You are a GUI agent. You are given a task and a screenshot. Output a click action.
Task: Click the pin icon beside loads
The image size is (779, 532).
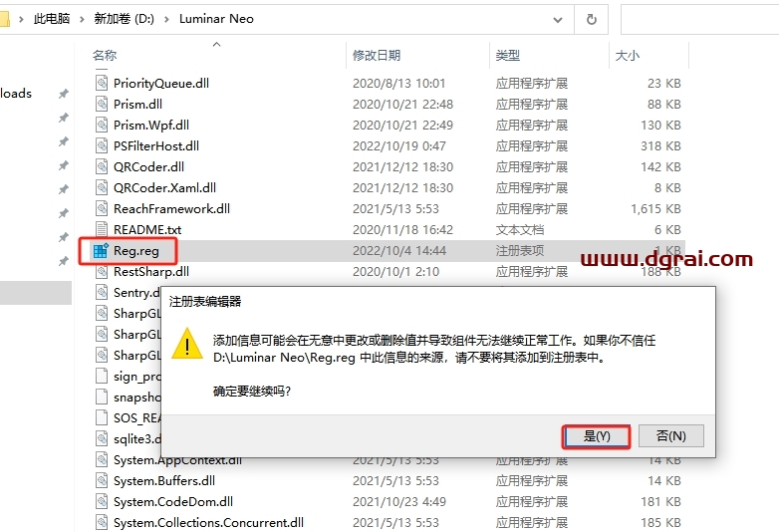tap(63, 94)
